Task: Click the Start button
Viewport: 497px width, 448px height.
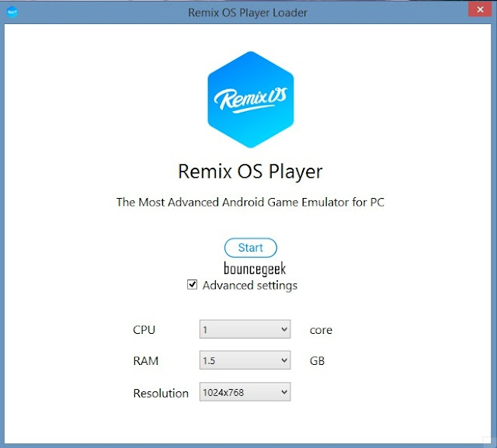Action: 250,248
